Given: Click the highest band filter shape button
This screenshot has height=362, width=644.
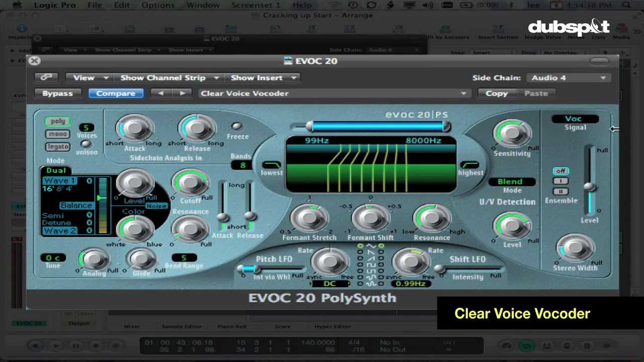Looking at the screenshot, I should [470, 165].
